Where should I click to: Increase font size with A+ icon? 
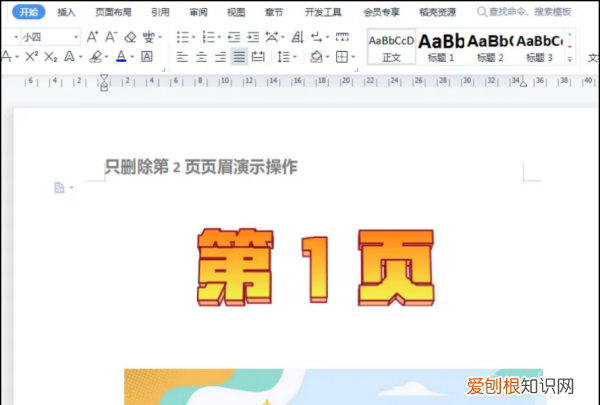tap(92, 37)
